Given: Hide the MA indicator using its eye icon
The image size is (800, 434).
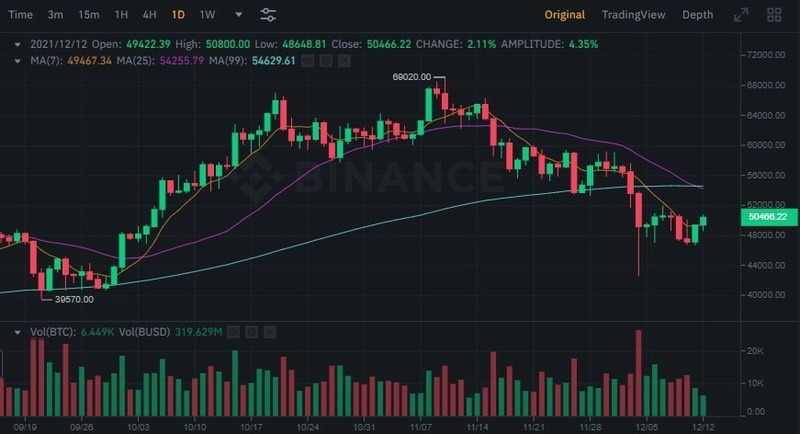Looking at the screenshot, I should pyautogui.click(x=308, y=61).
